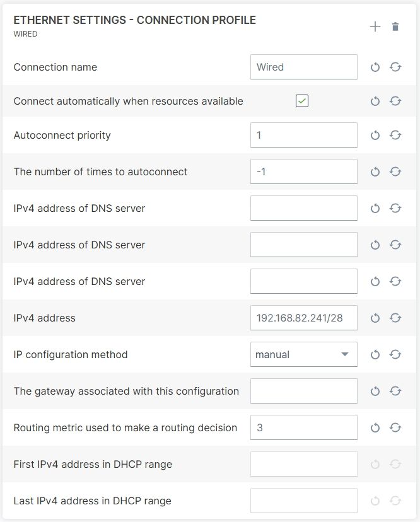Select the IPv4 address input box
Viewport: 420px width, 522px height.
304,318
